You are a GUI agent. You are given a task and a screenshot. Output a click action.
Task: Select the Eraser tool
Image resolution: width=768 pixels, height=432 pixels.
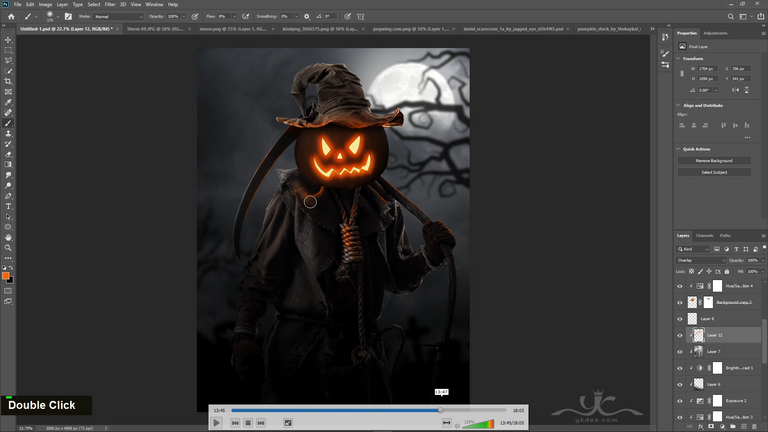8,154
